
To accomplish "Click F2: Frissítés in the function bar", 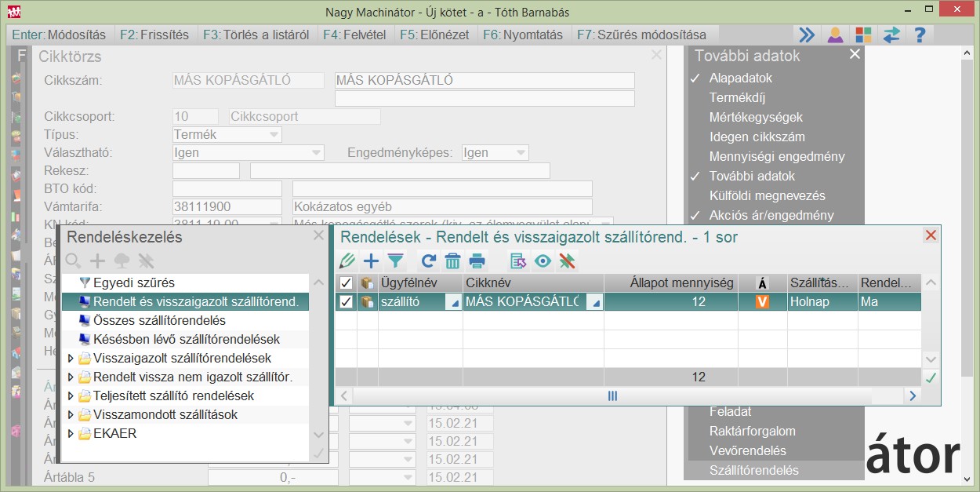I will [154, 35].
